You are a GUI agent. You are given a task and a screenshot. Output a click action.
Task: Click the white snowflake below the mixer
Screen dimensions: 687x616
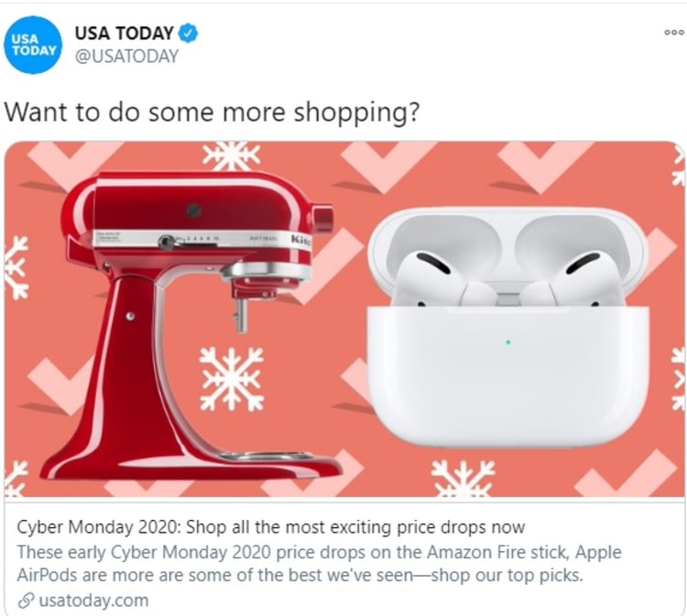coord(232,379)
